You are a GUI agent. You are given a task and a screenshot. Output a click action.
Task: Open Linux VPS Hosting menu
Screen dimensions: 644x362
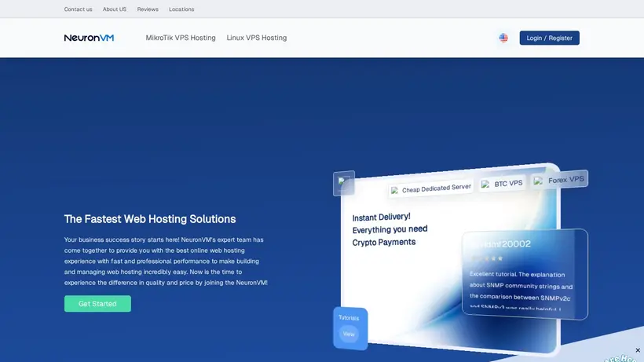257,38
